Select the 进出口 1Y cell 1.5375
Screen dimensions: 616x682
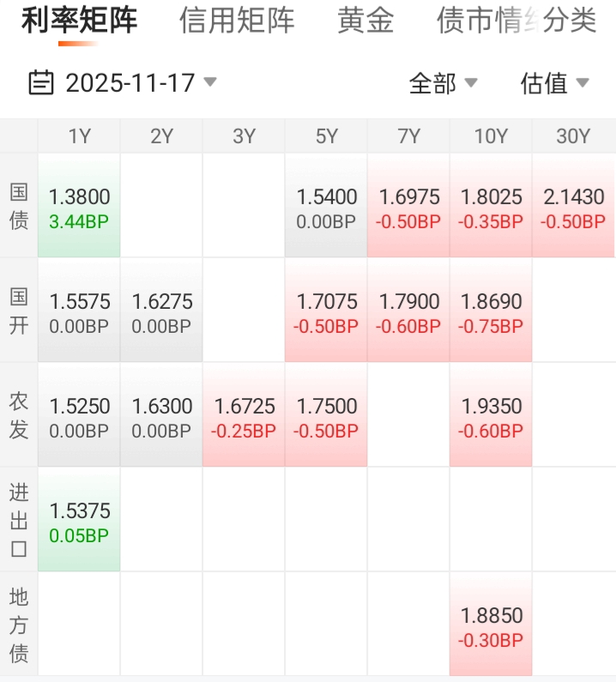coord(79,522)
